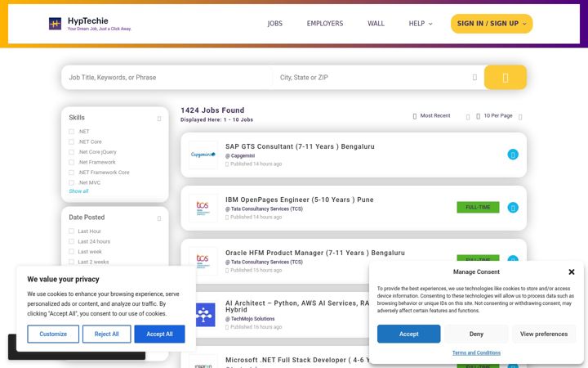Select Last 24 hours date filter
This screenshot has width=588, height=368.
(71, 241)
